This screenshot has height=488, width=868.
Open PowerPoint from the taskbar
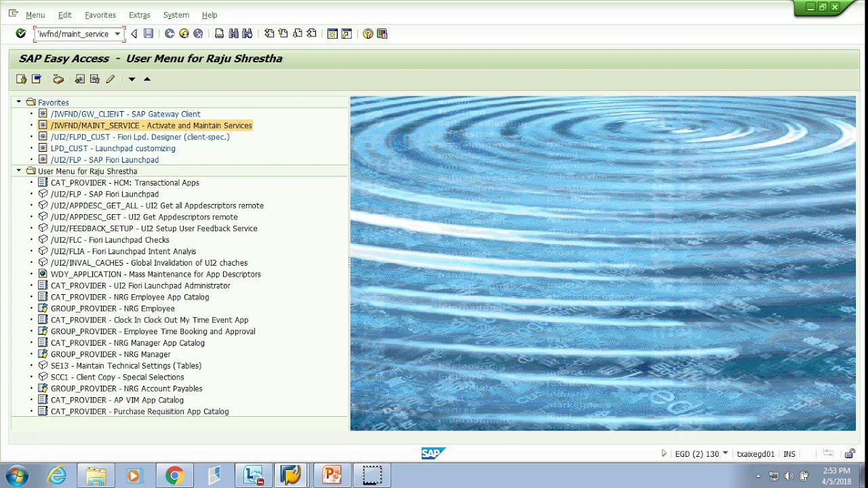[x=332, y=476]
